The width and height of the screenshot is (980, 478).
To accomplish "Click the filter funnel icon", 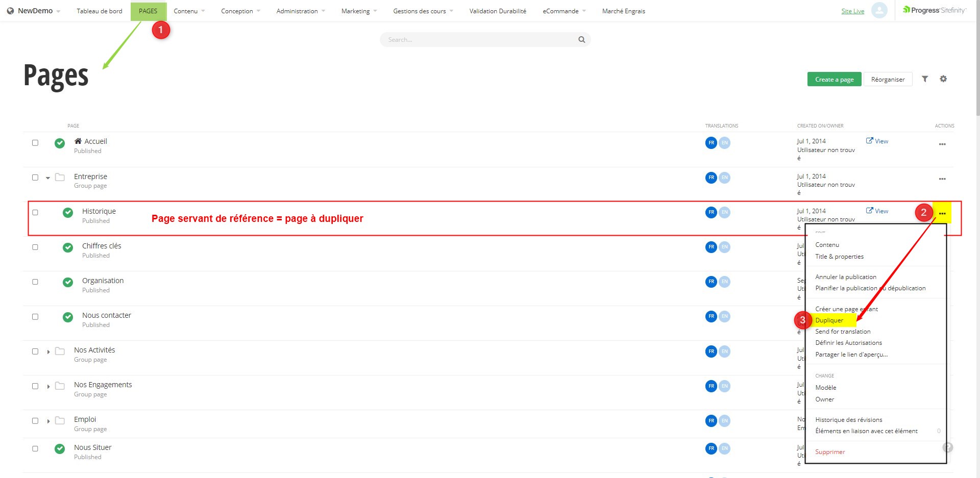I will 924,79.
